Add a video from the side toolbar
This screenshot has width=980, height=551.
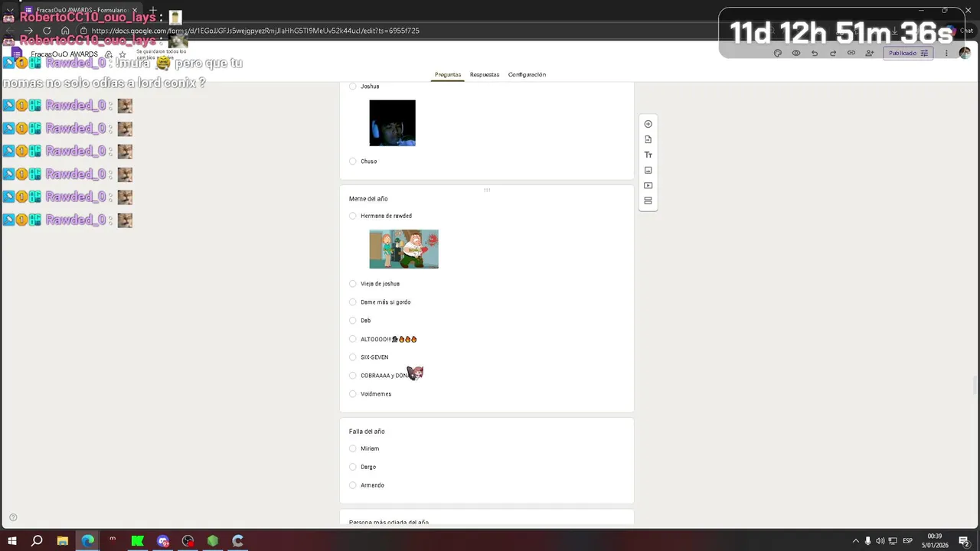(648, 185)
